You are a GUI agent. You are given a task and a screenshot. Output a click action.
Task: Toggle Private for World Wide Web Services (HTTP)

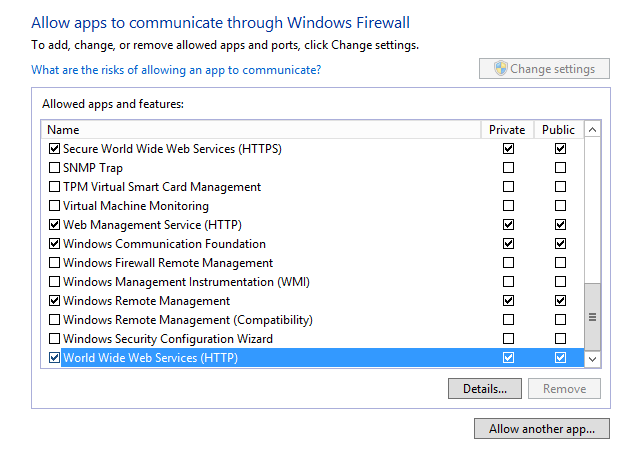tap(508, 358)
